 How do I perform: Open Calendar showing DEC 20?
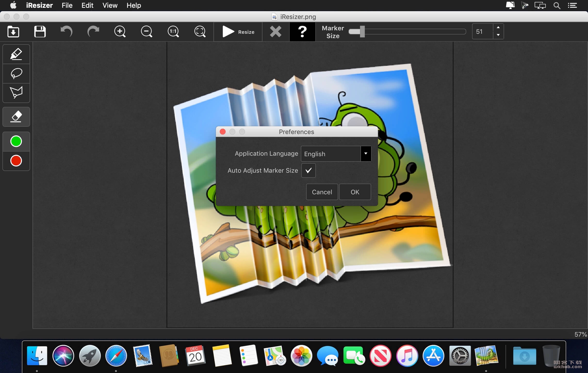[x=195, y=356]
